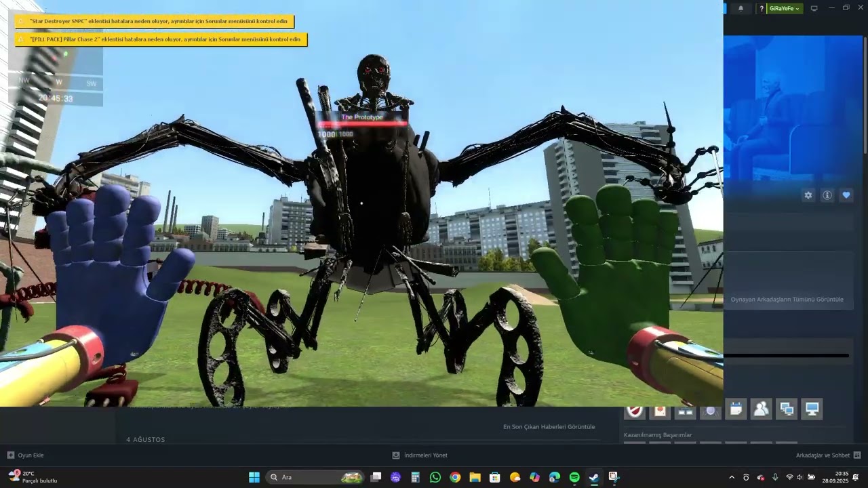Screen dimensions: 868x488
Task: Select the calendar achievement icon
Action: point(736,409)
